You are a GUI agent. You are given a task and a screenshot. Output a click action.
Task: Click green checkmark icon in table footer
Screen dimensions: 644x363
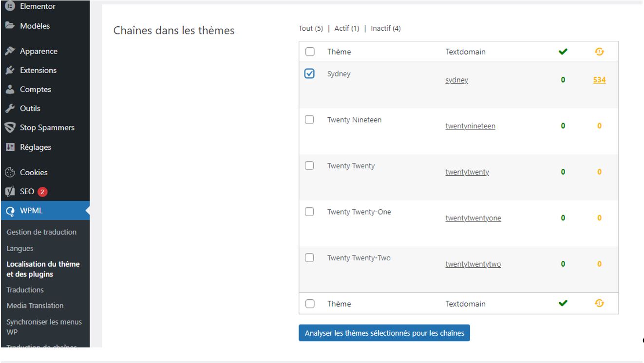pyautogui.click(x=563, y=304)
